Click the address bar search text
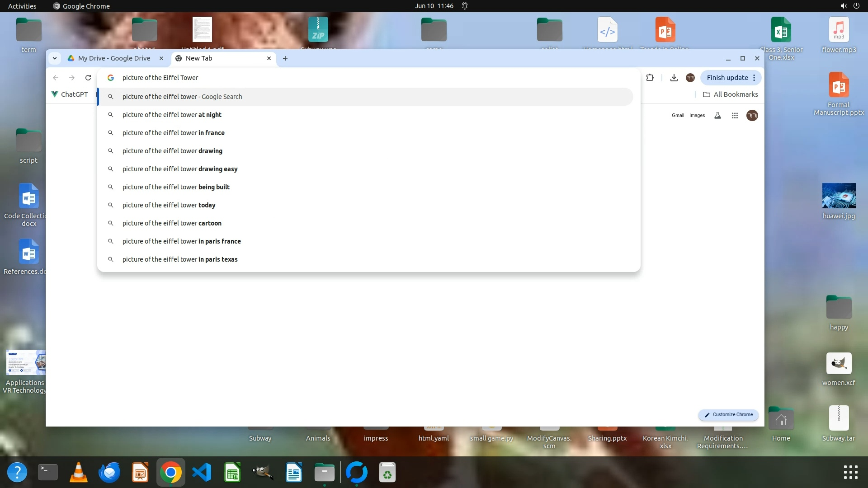 tap(160, 78)
